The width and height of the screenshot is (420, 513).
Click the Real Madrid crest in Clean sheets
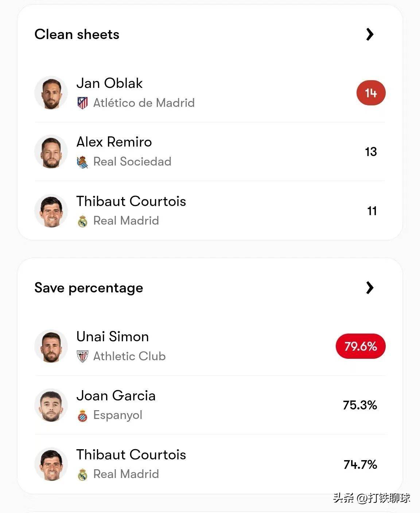pyautogui.click(x=83, y=221)
